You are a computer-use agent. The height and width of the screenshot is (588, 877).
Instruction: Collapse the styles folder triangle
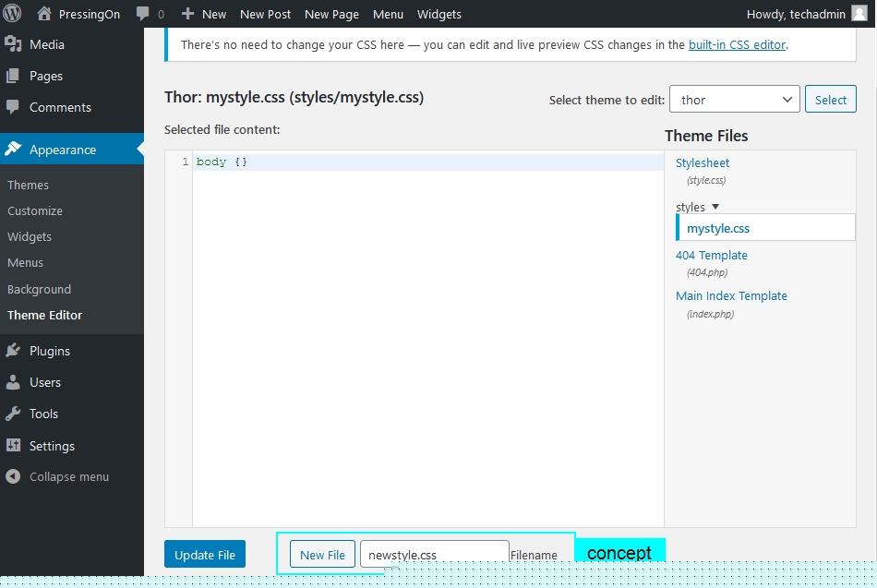[715, 207]
